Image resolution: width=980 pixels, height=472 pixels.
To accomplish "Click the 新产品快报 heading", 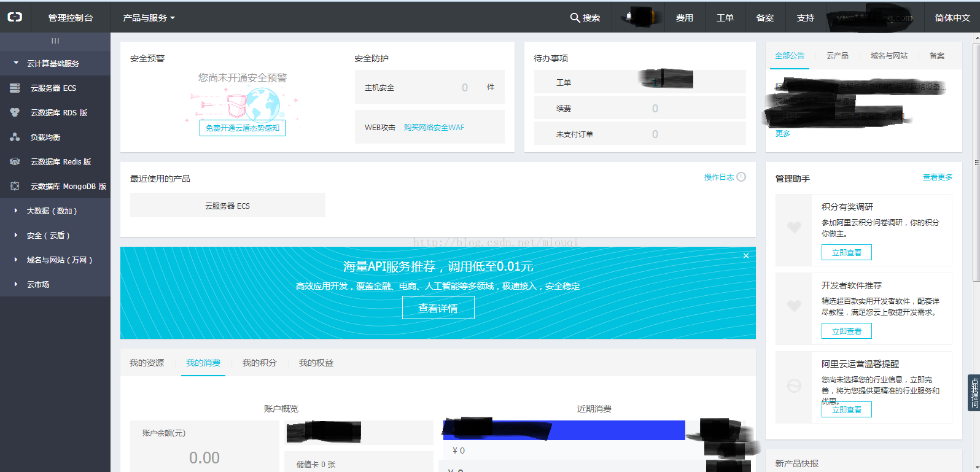I will (797, 463).
